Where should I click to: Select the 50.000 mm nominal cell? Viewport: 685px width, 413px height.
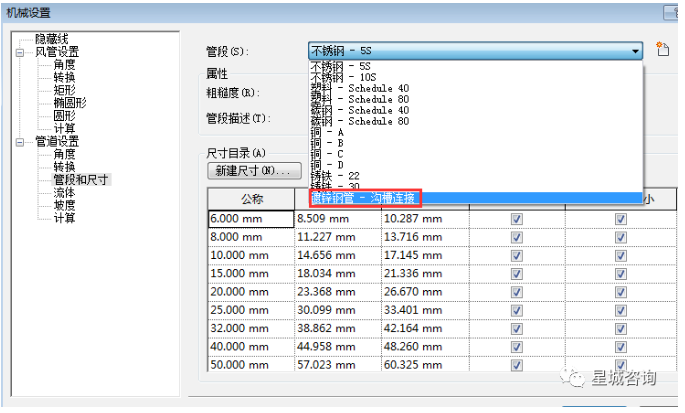click(251, 364)
